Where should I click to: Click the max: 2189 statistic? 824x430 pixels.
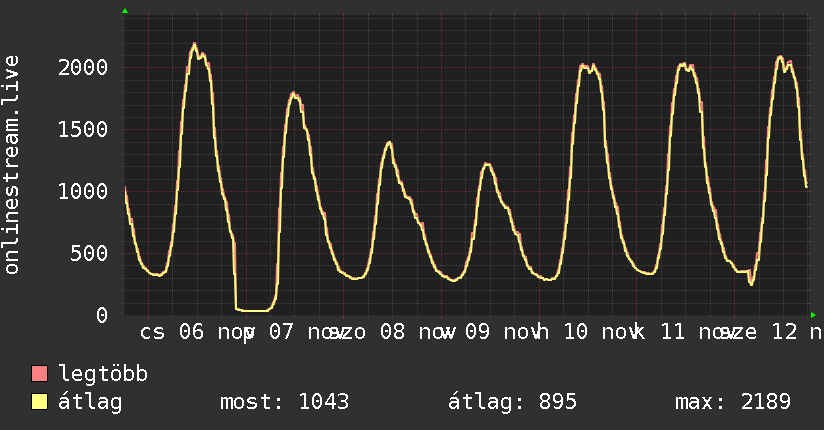pos(733,403)
